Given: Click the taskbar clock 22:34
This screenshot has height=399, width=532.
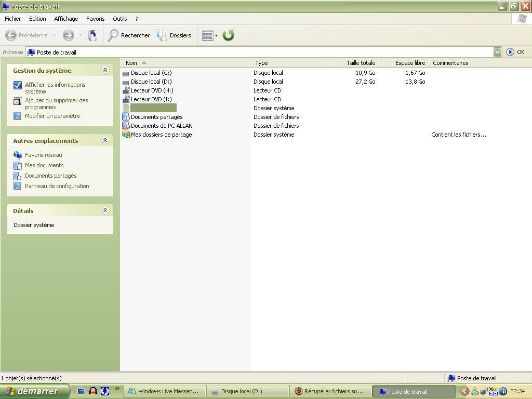Looking at the screenshot, I should (x=517, y=391).
